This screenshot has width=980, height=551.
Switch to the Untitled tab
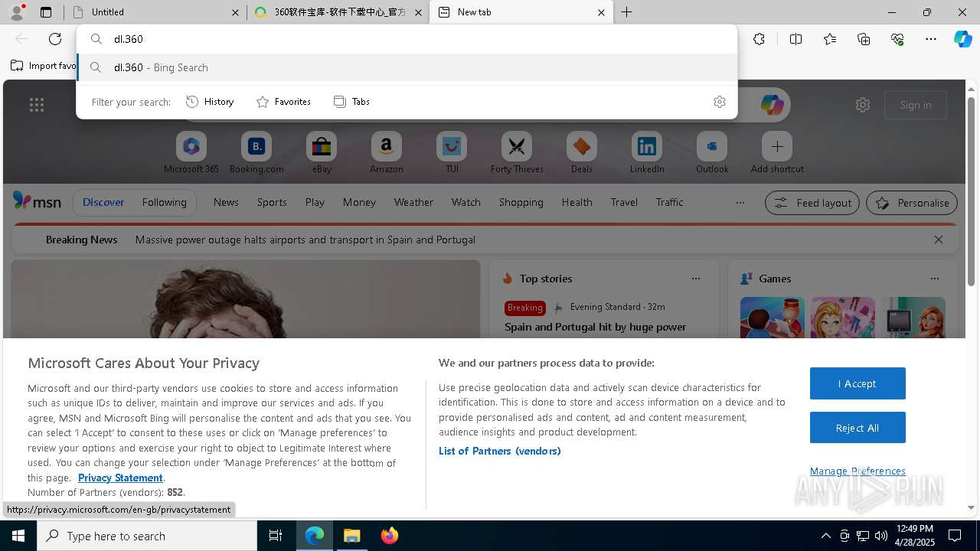click(x=155, y=12)
